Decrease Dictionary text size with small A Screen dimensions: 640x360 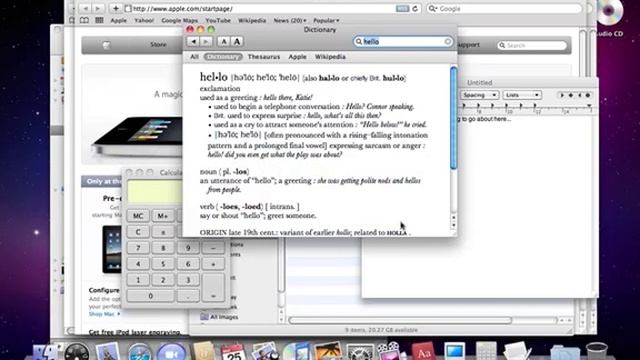click(224, 41)
